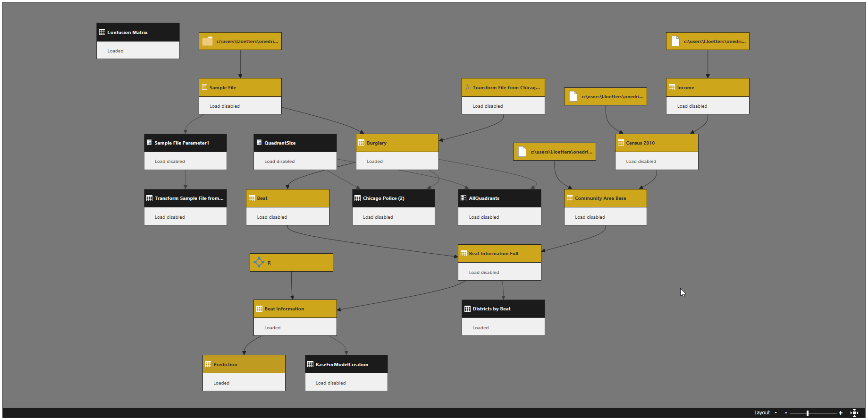Click the Beat Information table icon
This screenshot has height=420, width=868.
(259, 309)
